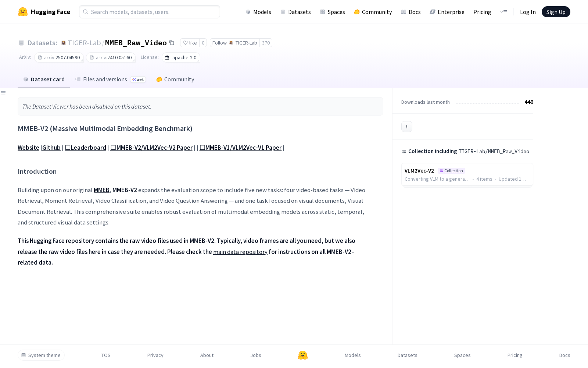Open the TIGER-Lab owner link in title
The height and width of the screenshot is (368, 588).
coord(84,43)
